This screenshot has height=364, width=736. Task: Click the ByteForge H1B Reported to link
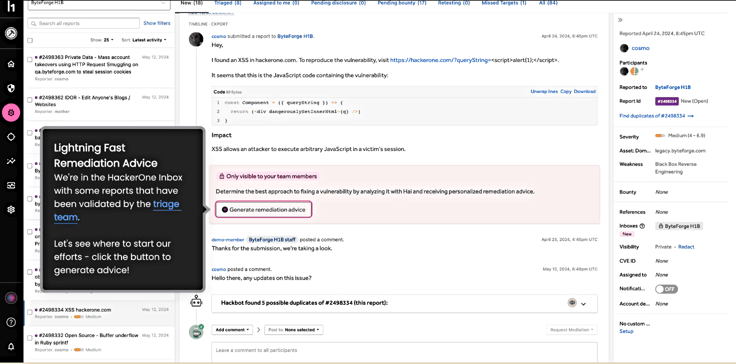(x=673, y=87)
